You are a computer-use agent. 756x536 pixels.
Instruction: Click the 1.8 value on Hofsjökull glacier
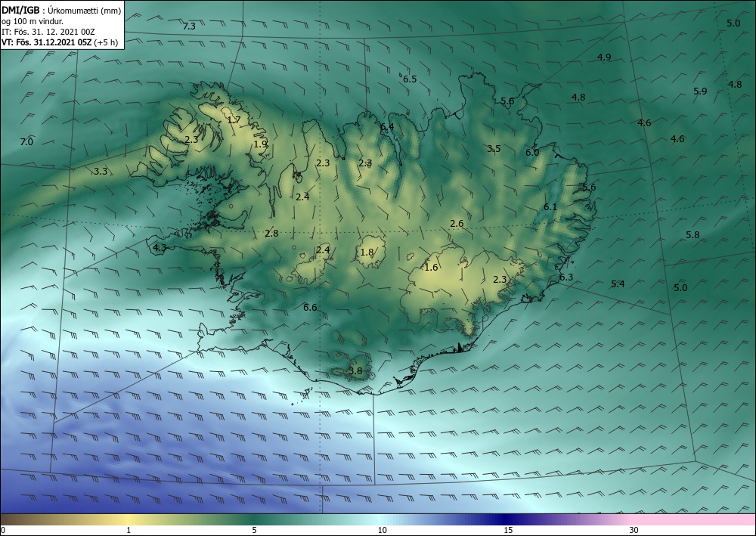tap(367, 252)
